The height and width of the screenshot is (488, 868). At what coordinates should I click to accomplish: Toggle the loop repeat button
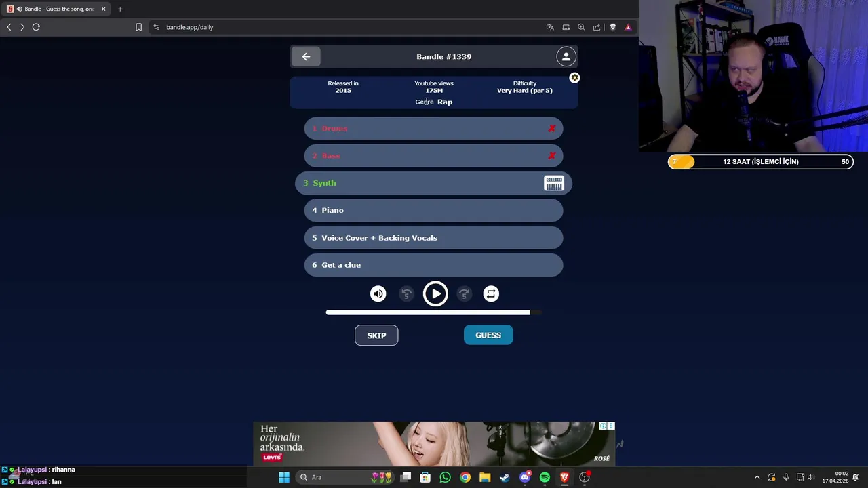coord(491,294)
